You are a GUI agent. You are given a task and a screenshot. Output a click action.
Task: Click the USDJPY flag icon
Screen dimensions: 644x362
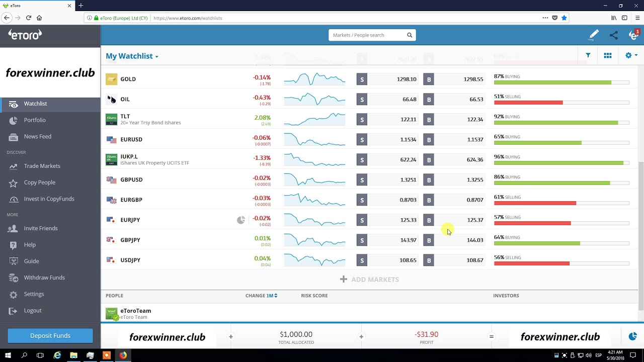(x=111, y=260)
